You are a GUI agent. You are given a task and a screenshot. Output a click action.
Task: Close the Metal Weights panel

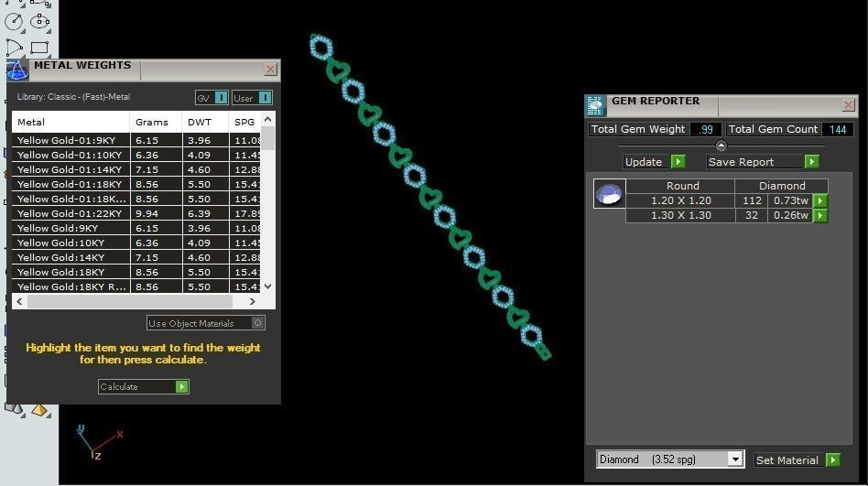tap(270, 70)
